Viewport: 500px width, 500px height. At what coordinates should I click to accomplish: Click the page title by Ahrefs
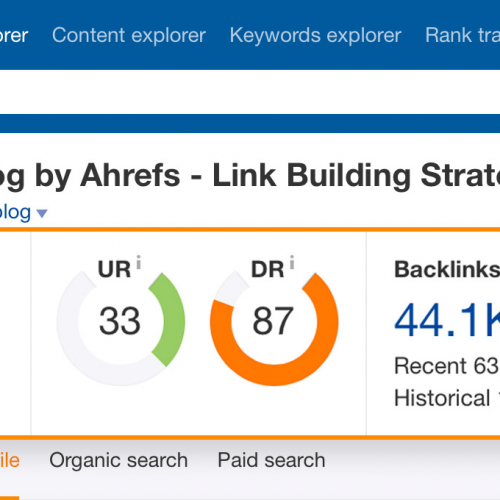(x=250, y=176)
